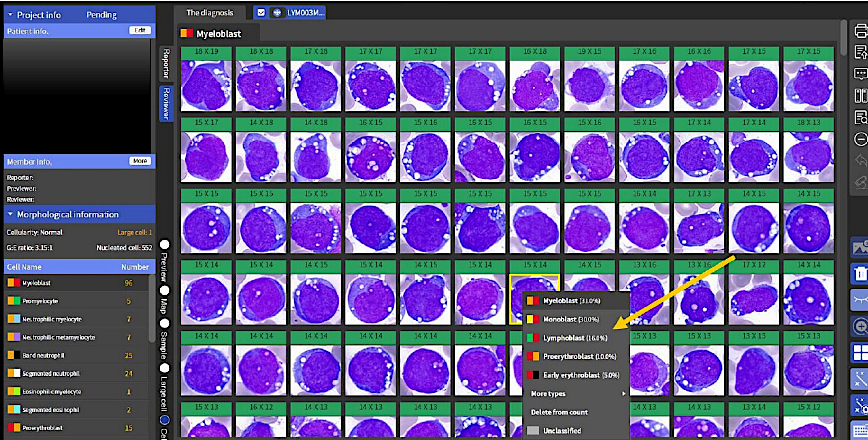Click the export report document icon
Viewport: 868px width, 440px height.
[861, 52]
